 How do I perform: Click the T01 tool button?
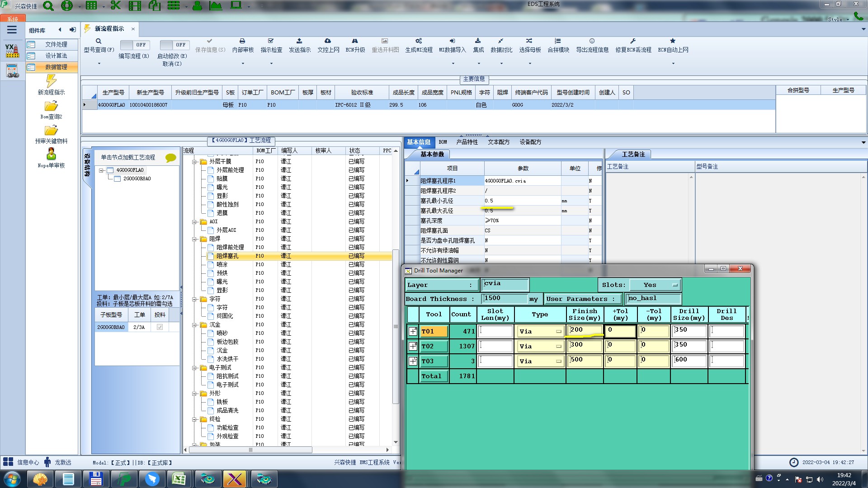tap(434, 332)
